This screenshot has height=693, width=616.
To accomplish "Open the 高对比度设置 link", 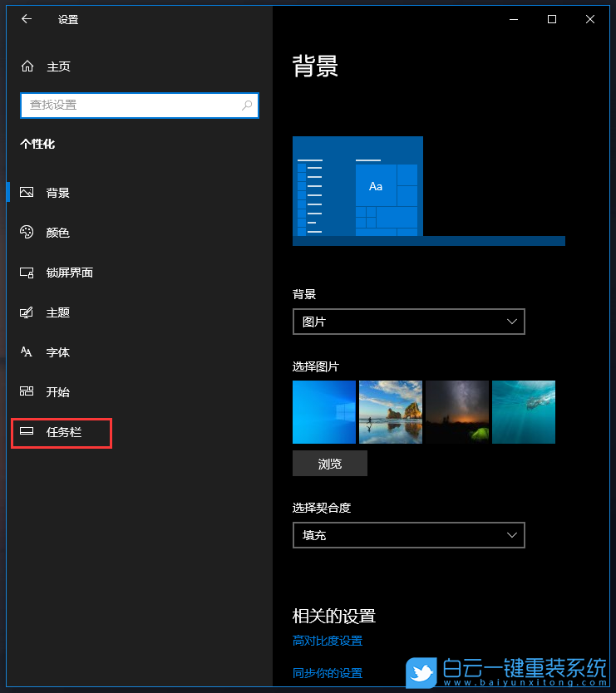I will 328,641.
